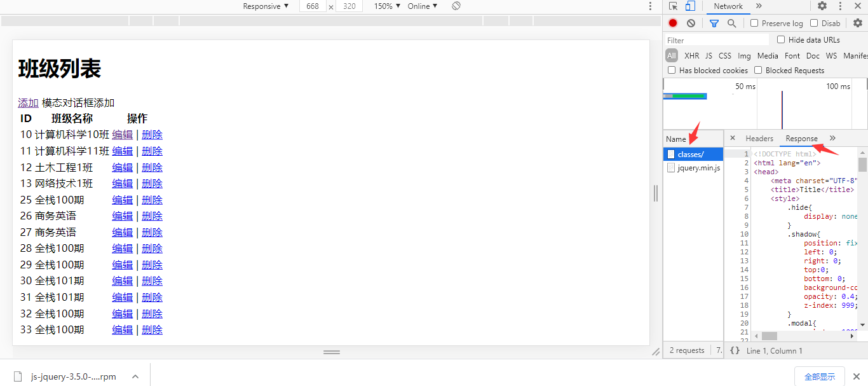Click the network Filter input field

point(716,40)
